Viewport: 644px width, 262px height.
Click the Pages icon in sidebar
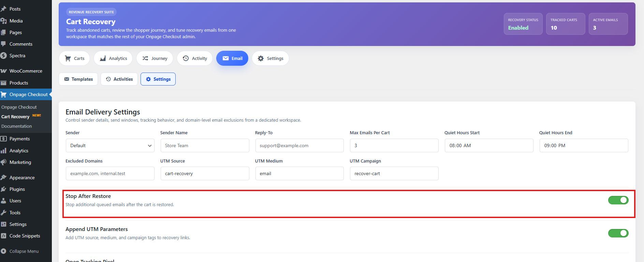coord(3,32)
